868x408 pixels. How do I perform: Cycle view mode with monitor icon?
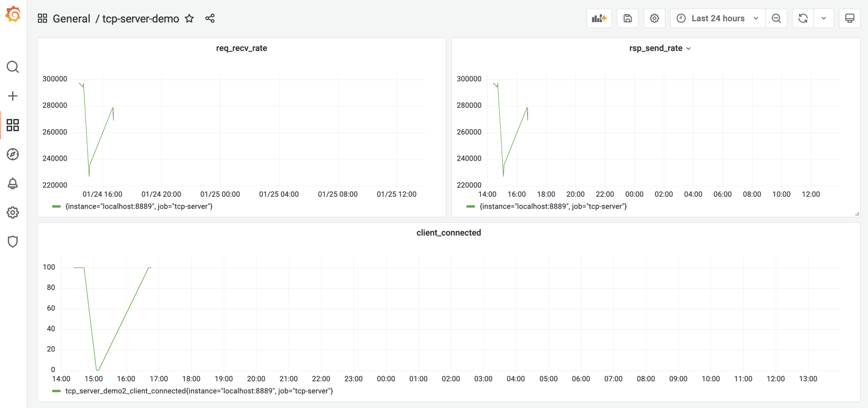click(x=849, y=19)
